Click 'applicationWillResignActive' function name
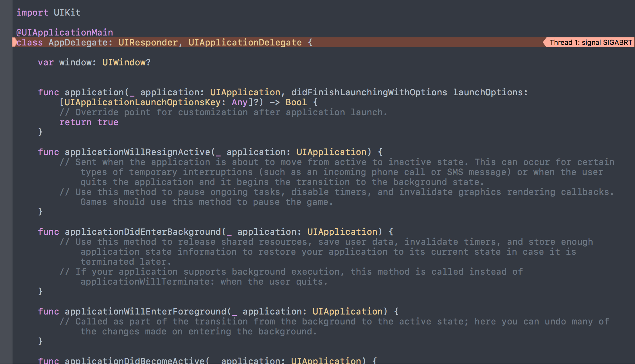Screen dimensions: 635x364 137,152
